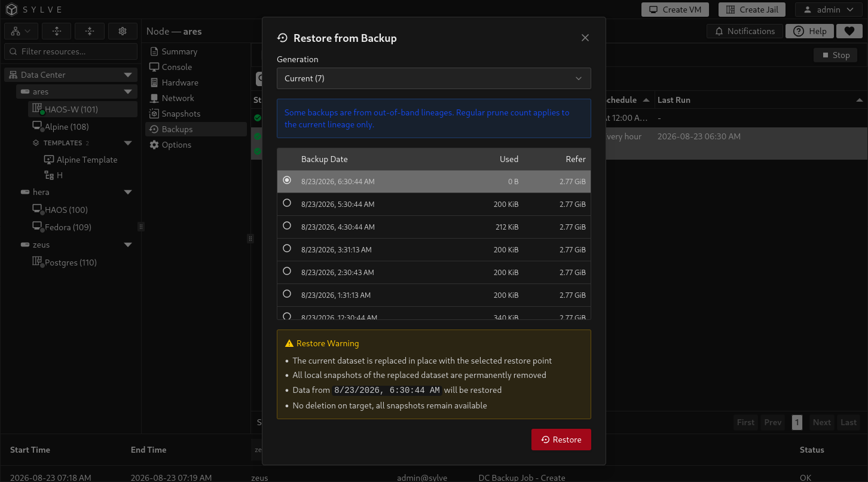Open the Console tab

[196, 67]
